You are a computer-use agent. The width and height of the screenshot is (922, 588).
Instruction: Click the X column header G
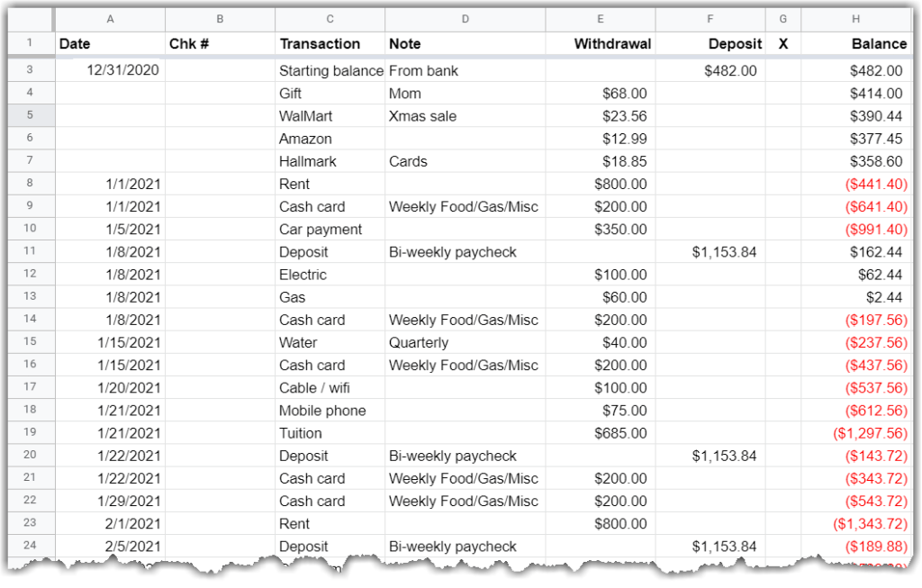[x=782, y=18]
